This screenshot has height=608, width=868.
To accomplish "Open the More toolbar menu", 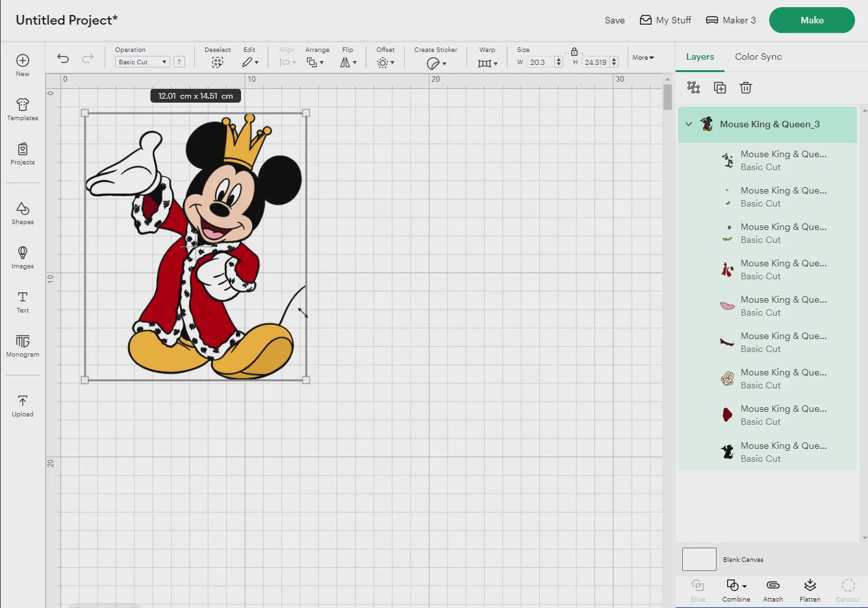I will click(x=643, y=57).
